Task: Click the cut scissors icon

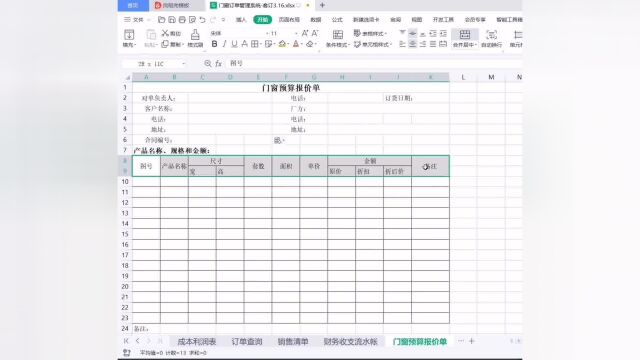Action: tap(165, 33)
